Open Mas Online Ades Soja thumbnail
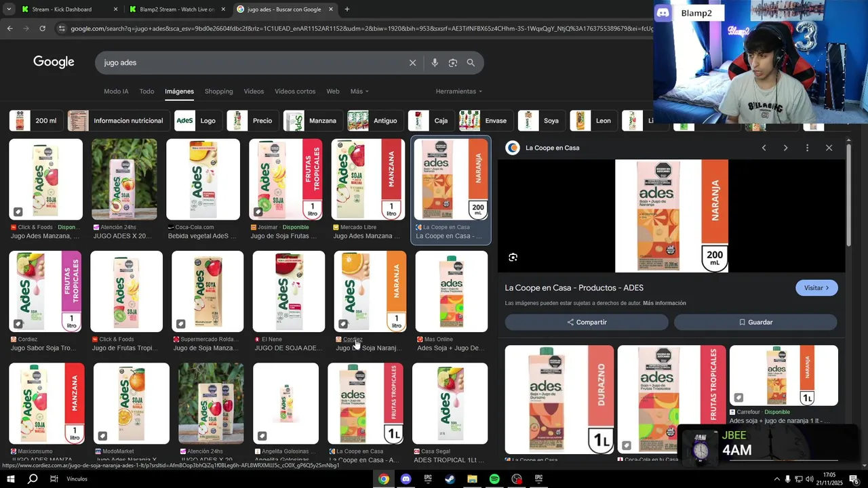Image resolution: width=868 pixels, height=488 pixels. tap(452, 291)
